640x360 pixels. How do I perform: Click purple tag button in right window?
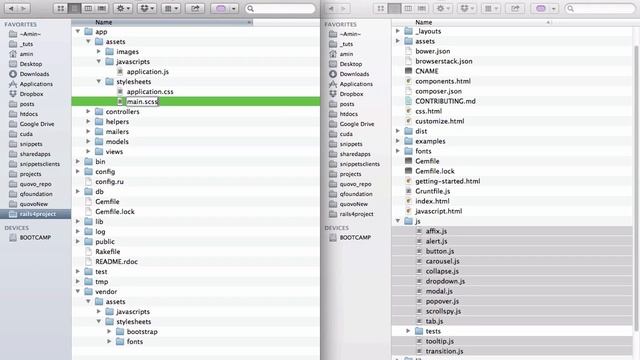pyautogui.click(x=544, y=8)
